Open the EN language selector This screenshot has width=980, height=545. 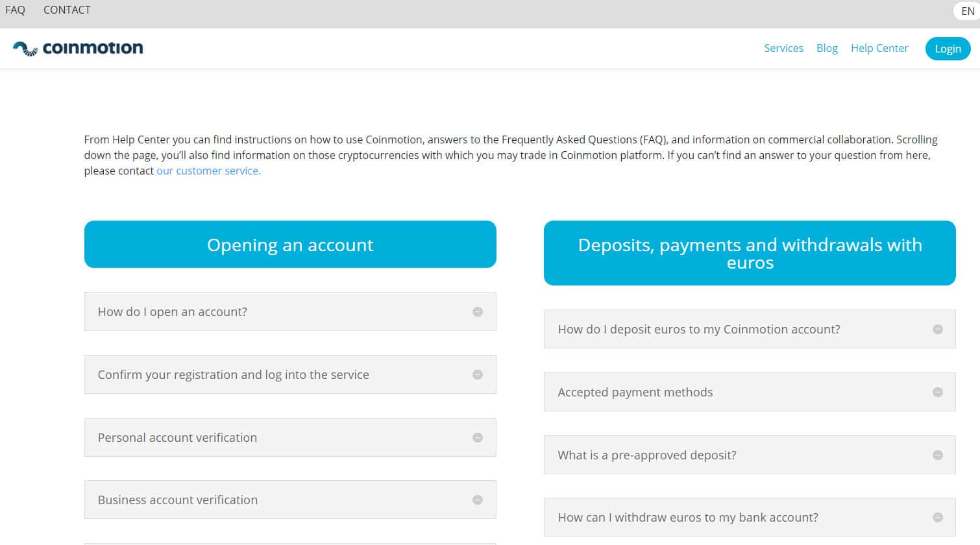click(x=968, y=11)
